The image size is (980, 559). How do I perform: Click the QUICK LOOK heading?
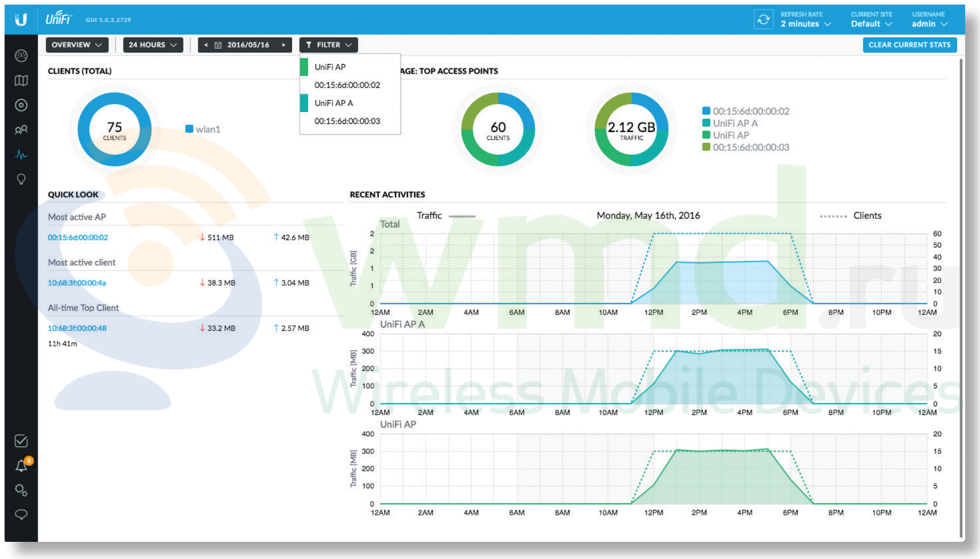pyautogui.click(x=73, y=194)
